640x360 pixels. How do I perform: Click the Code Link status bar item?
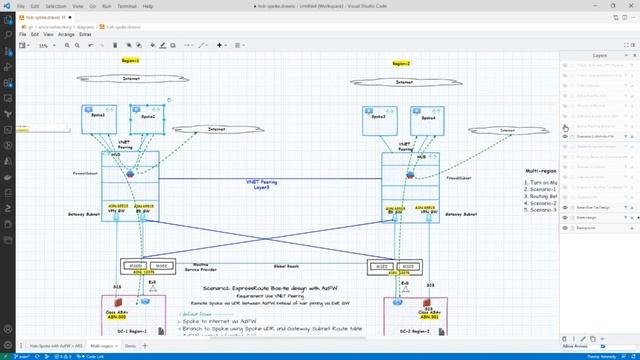(x=91, y=356)
